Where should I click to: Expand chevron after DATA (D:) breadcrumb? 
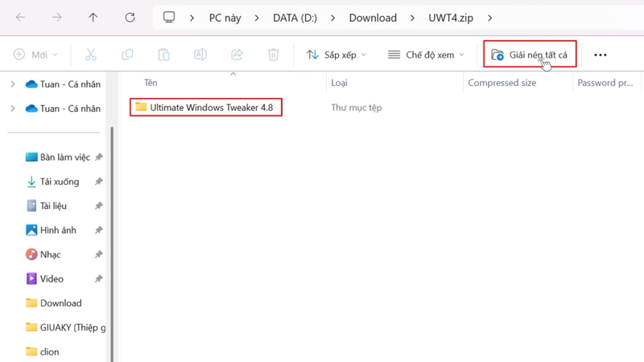click(332, 18)
